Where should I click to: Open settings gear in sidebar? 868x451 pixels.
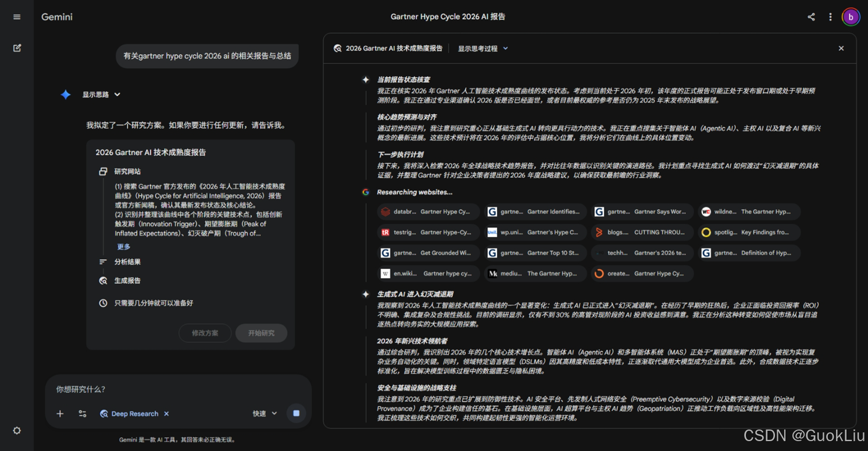(x=17, y=431)
